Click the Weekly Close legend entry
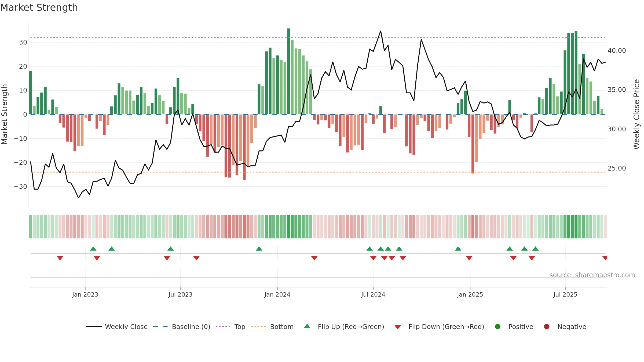The image size is (644, 362). 117,327
